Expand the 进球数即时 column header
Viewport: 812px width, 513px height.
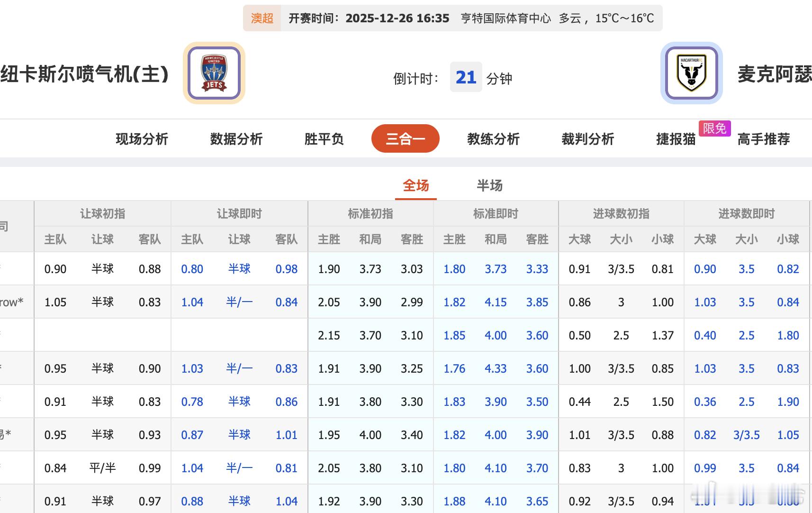click(747, 213)
